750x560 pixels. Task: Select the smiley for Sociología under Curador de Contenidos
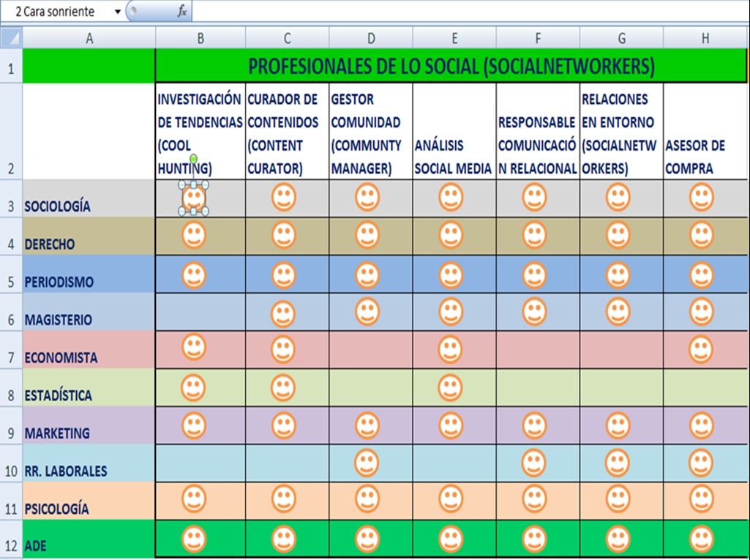[284, 197]
